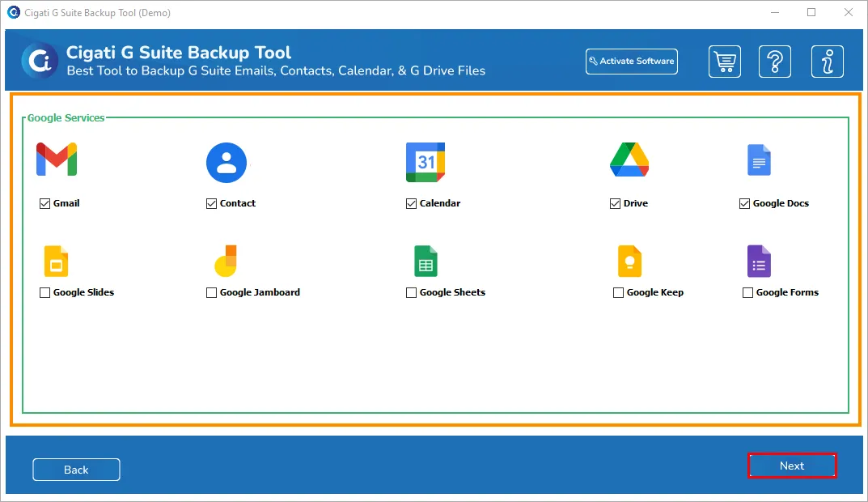Uncheck the Contact checkbox
Viewport: 868px width, 502px height.
tap(211, 203)
